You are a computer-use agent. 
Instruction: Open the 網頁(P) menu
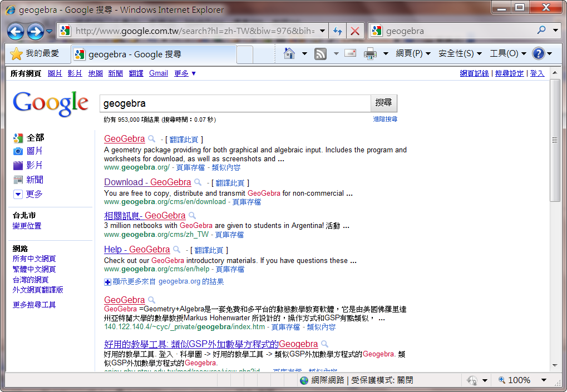click(x=413, y=54)
